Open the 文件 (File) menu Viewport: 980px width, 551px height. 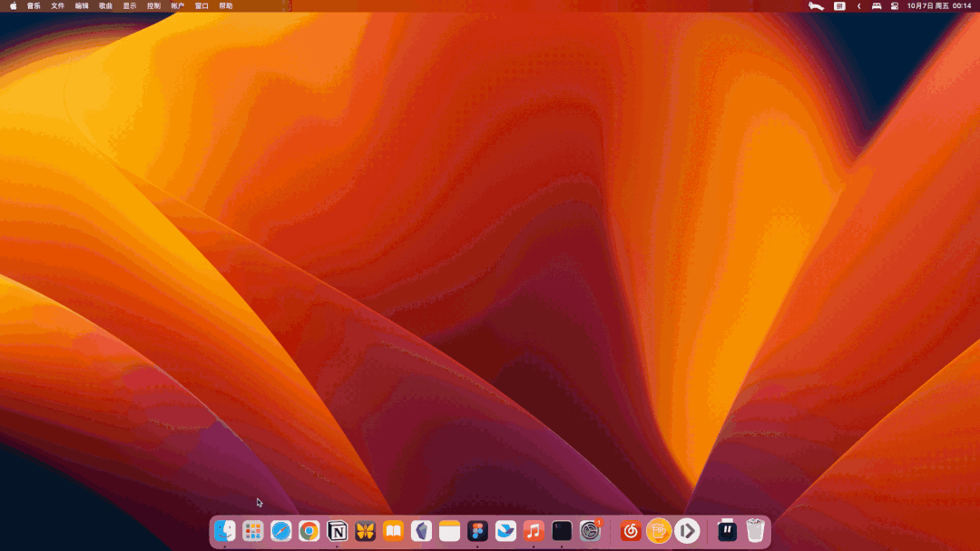point(57,5)
